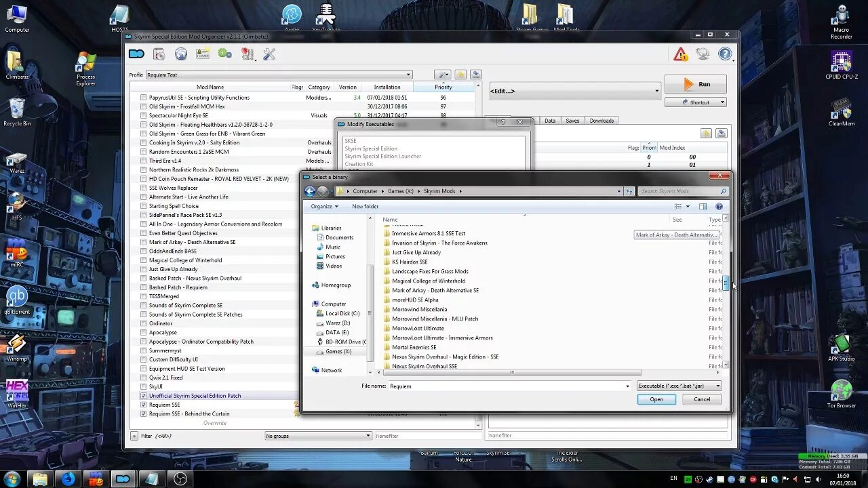The image size is (868, 488).
Task: Click the refresh icon beside the address bar
Action: coord(629,191)
